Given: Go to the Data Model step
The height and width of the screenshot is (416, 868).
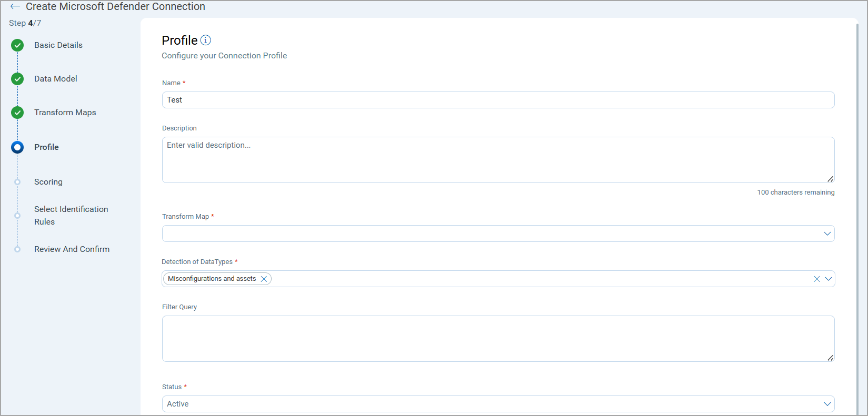Looking at the screenshot, I should click(56, 79).
